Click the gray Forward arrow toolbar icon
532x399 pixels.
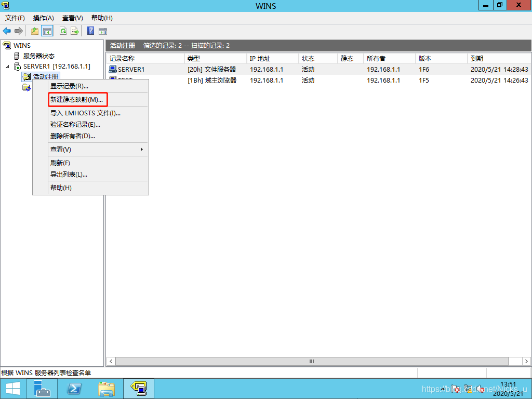click(18, 31)
